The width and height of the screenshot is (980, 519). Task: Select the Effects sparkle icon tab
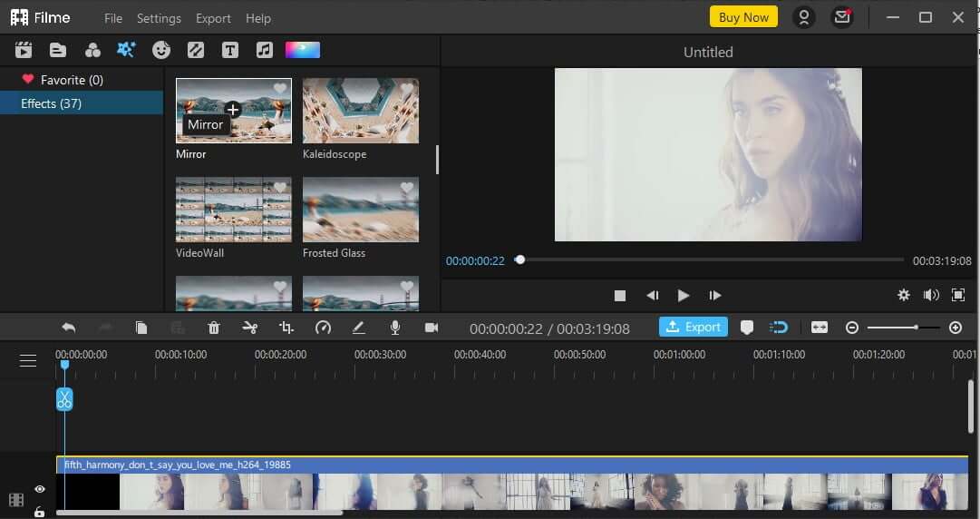pos(126,50)
